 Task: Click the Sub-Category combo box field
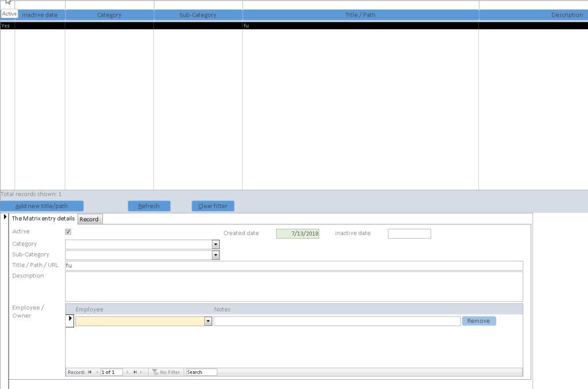(x=139, y=255)
